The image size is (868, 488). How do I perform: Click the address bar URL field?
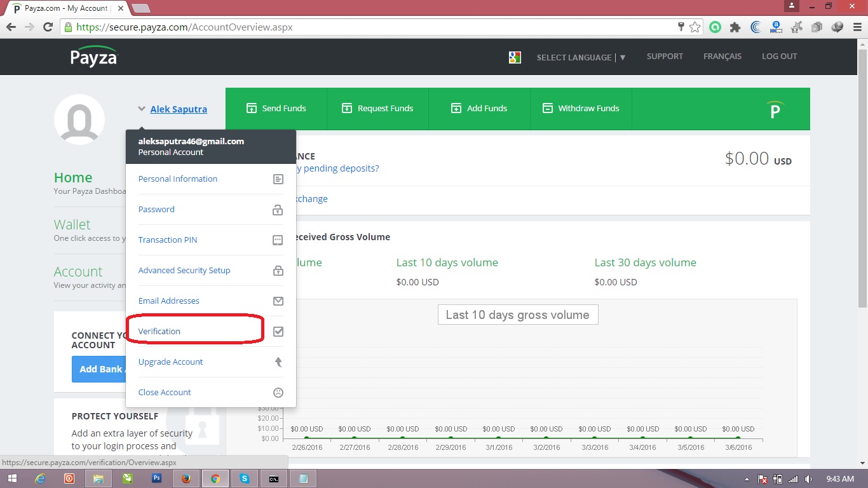click(369, 27)
